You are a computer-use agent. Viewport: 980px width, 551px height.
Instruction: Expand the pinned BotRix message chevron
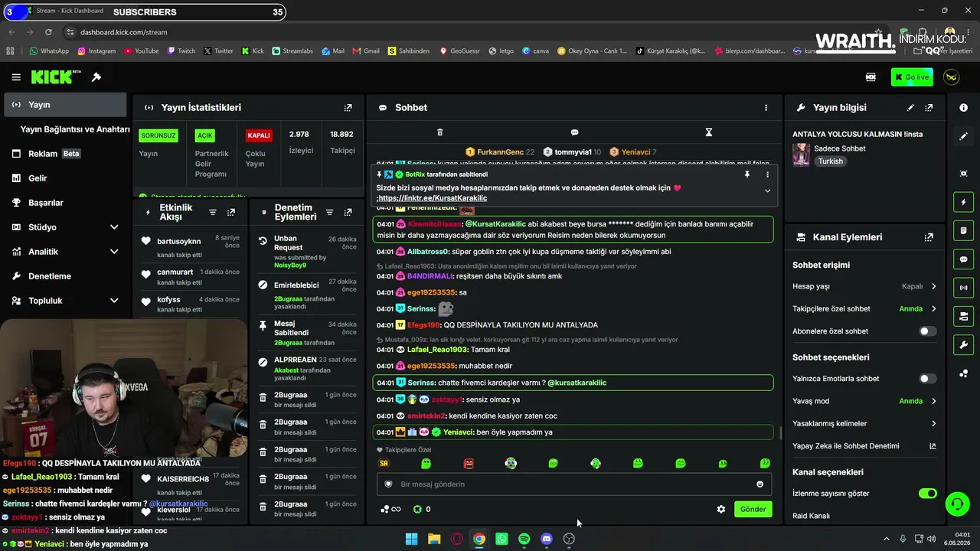tap(767, 191)
